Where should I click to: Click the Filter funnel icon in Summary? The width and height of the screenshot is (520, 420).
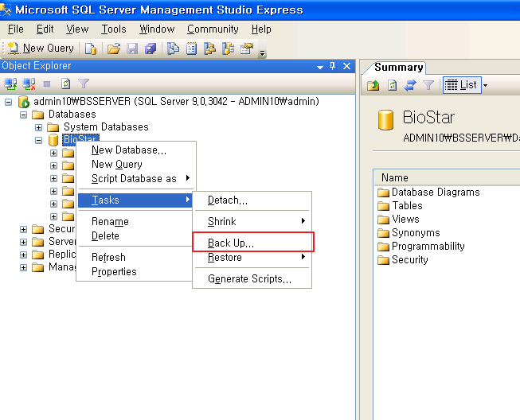pyautogui.click(x=428, y=85)
